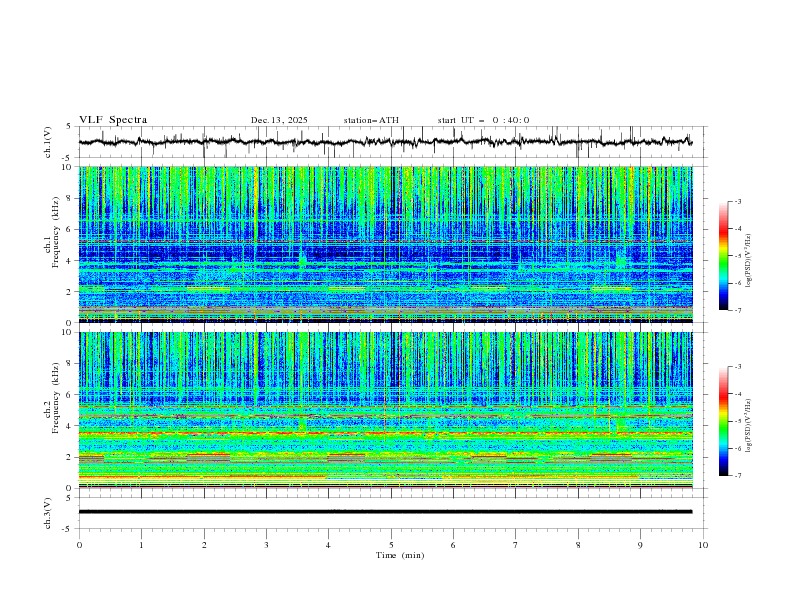Click the "-3" label on ch.1 color bar
Image resolution: width=792 pixels, height=612 pixels.
[x=738, y=201]
